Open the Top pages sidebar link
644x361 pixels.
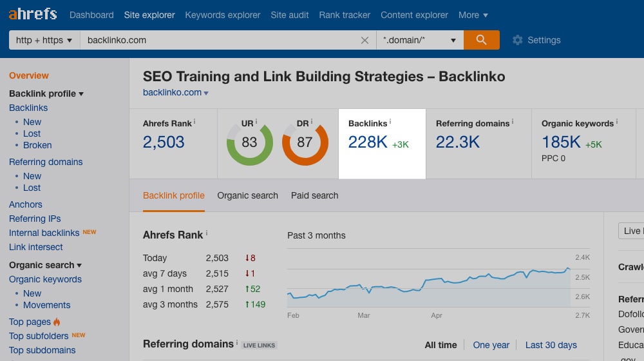30,322
